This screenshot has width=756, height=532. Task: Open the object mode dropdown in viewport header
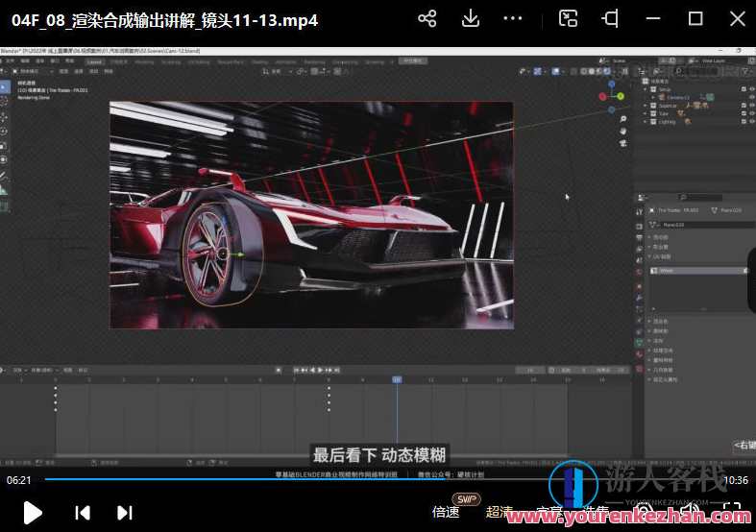point(33,71)
